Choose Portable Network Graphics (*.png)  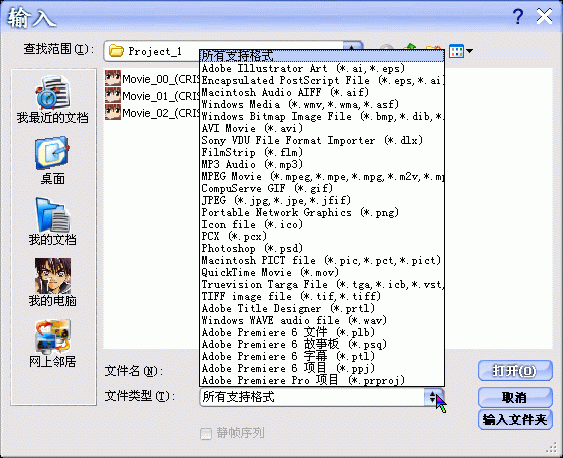click(322, 212)
